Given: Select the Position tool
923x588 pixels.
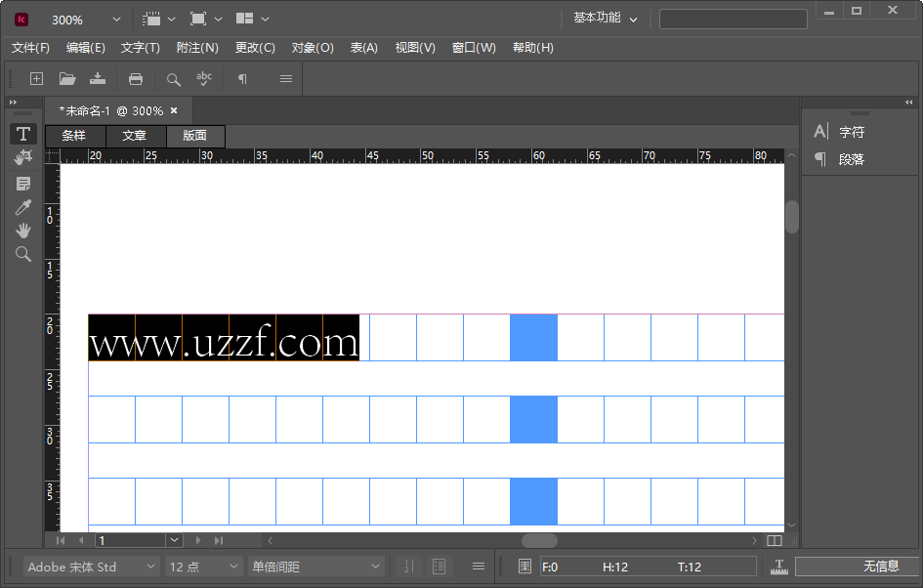Looking at the screenshot, I should click(22, 157).
